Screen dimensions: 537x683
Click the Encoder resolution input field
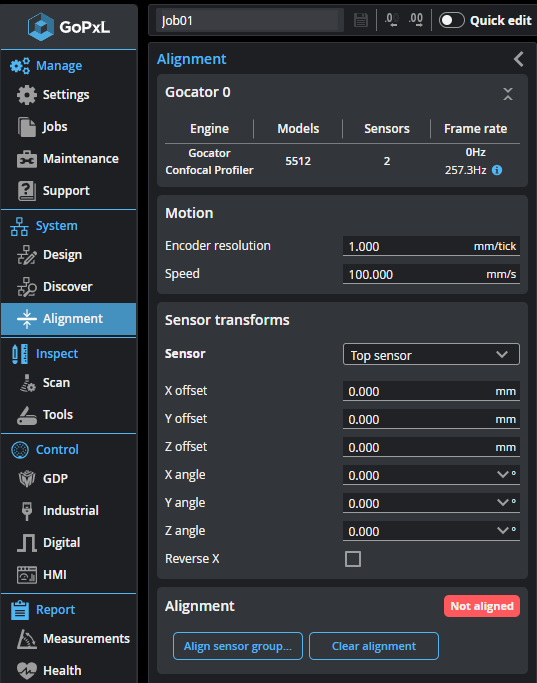point(431,246)
